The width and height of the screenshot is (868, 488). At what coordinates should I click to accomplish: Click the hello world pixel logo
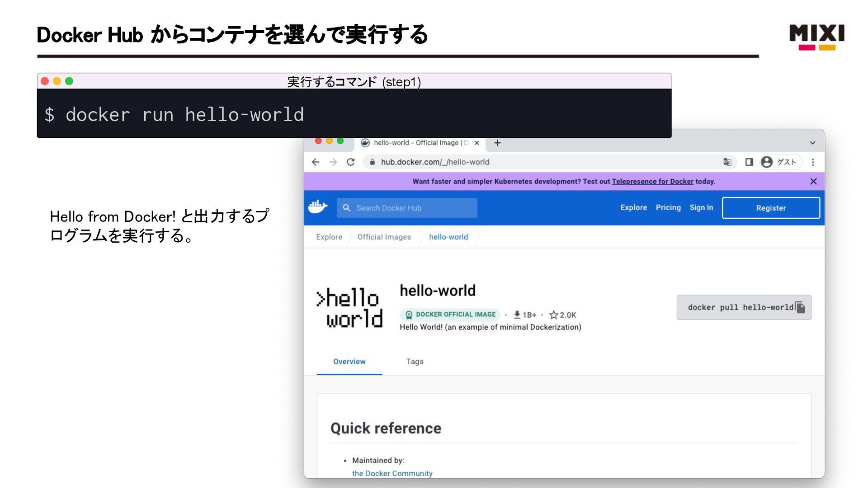coord(350,308)
